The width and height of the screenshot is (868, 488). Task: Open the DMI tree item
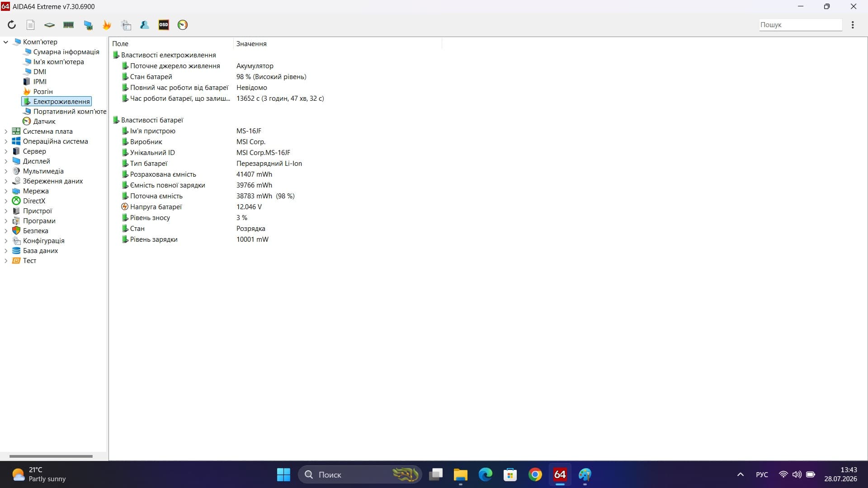pos(39,72)
